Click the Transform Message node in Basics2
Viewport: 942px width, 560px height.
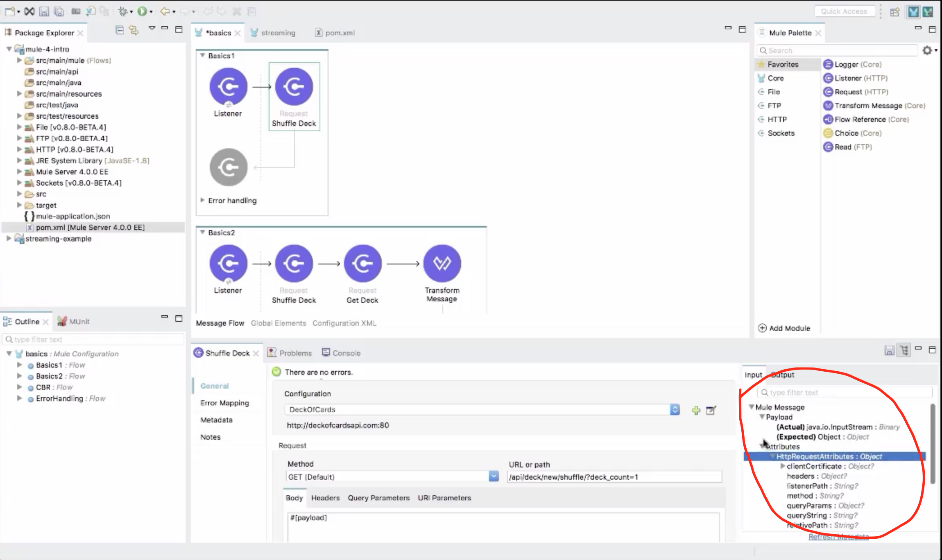(x=442, y=263)
